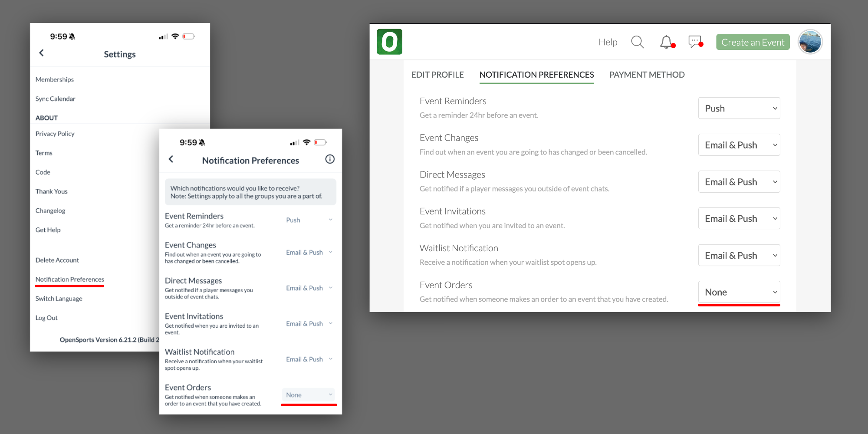868x434 pixels.
Task: Expand the web Direct Messages dropdown
Action: [x=739, y=182]
